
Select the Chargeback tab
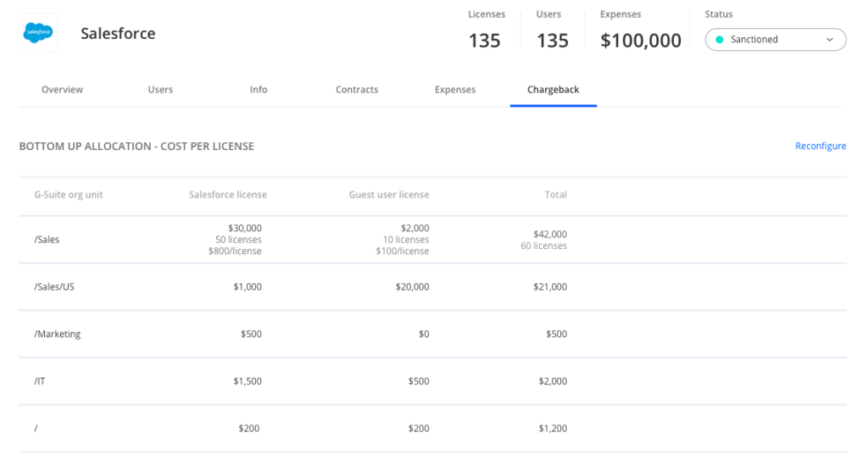tap(553, 90)
